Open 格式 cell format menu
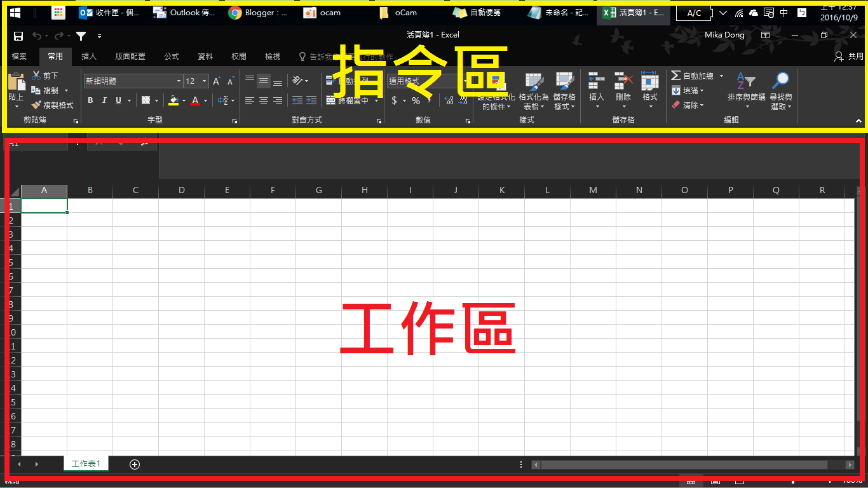This screenshot has height=488, width=868. tap(649, 90)
